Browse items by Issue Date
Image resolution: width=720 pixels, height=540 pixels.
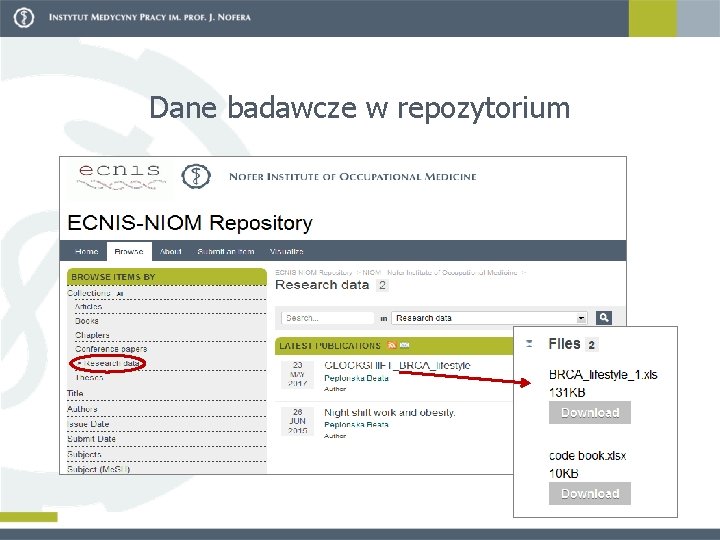(88, 424)
